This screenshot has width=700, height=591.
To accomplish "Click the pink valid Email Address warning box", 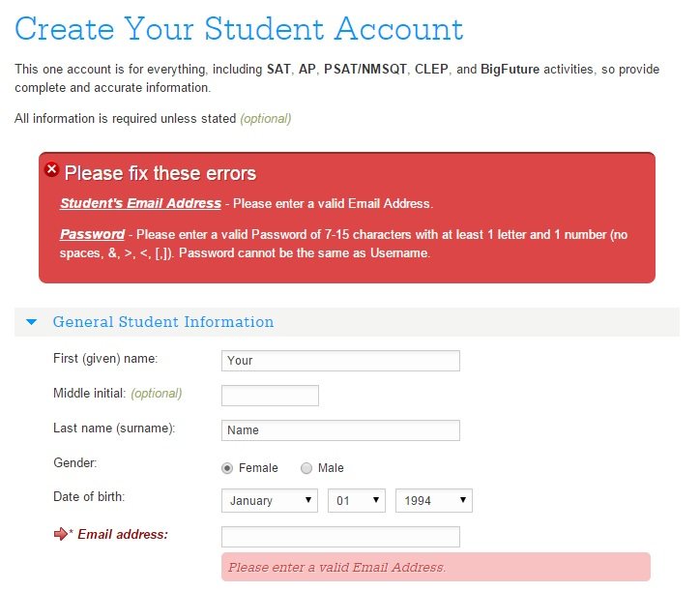I will click(x=436, y=567).
